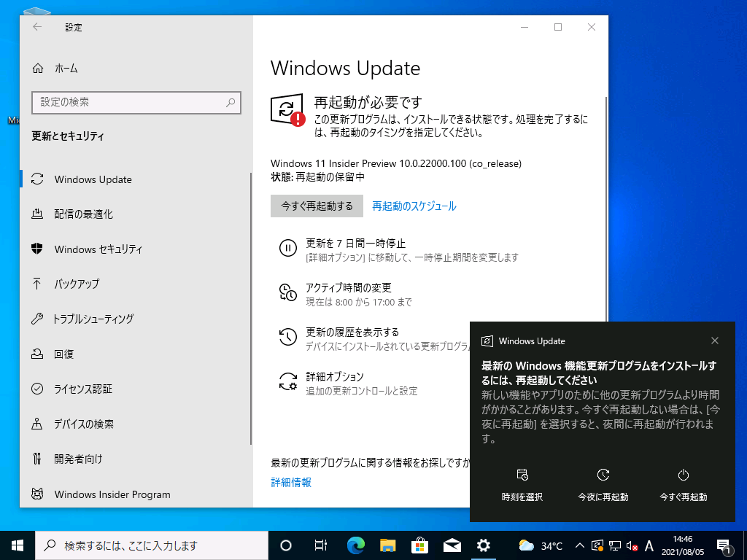Open アクティブ時間の変更 setting
This screenshot has height=560, width=747.
[348, 287]
